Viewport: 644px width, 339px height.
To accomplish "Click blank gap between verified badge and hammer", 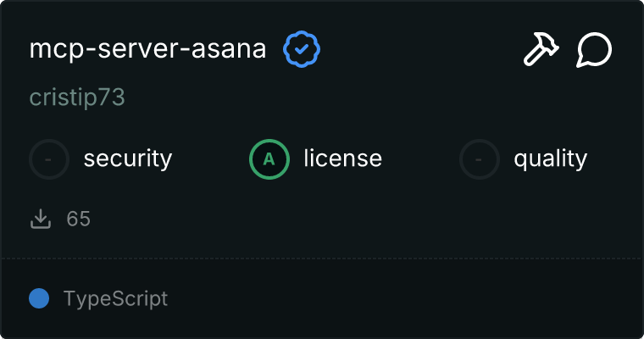I will pyautogui.click(x=415, y=50).
